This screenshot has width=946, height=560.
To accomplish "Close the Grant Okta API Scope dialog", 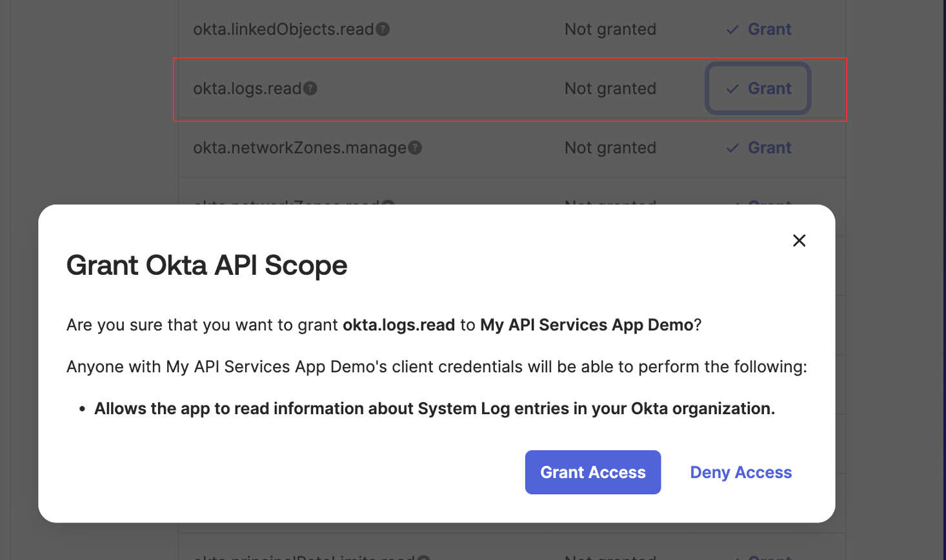I will tap(799, 241).
